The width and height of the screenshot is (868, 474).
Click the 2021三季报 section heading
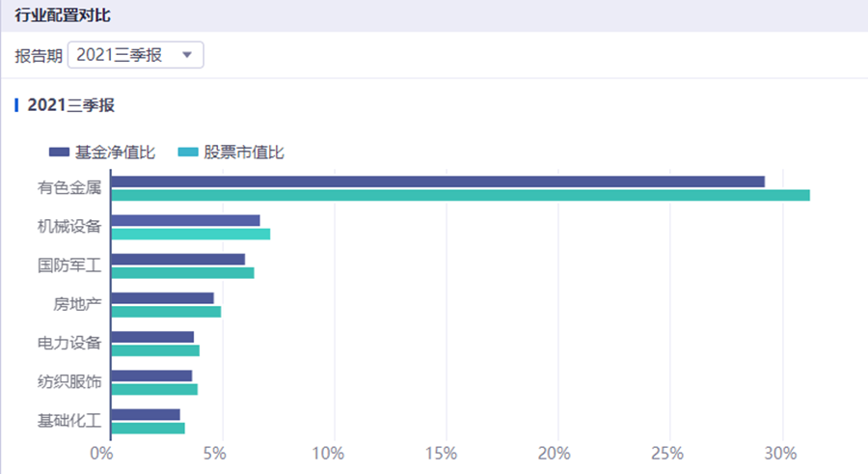pyautogui.click(x=70, y=105)
